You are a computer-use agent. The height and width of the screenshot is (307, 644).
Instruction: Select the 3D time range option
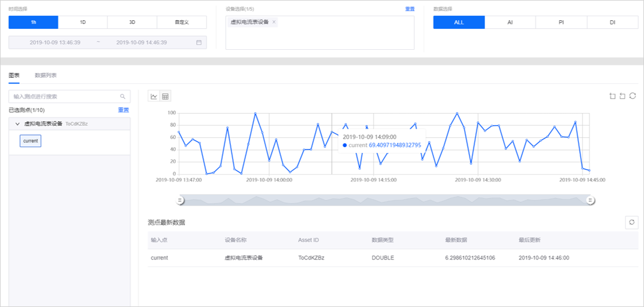(132, 22)
